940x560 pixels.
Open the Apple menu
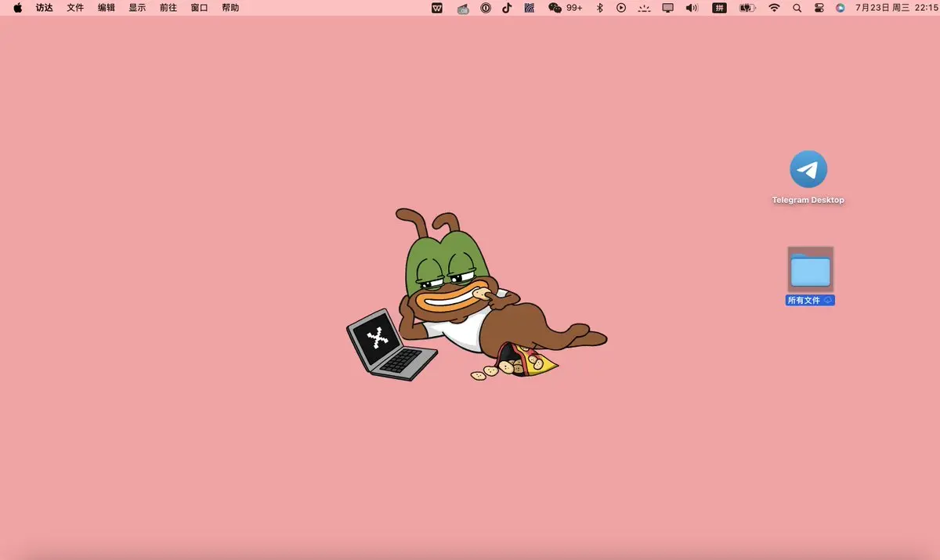coord(17,8)
